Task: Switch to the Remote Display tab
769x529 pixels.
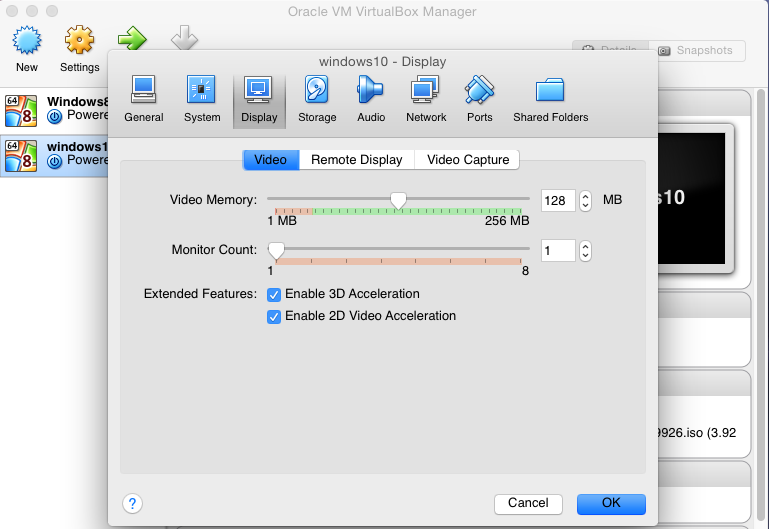Action: pyautogui.click(x=356, y=159)
